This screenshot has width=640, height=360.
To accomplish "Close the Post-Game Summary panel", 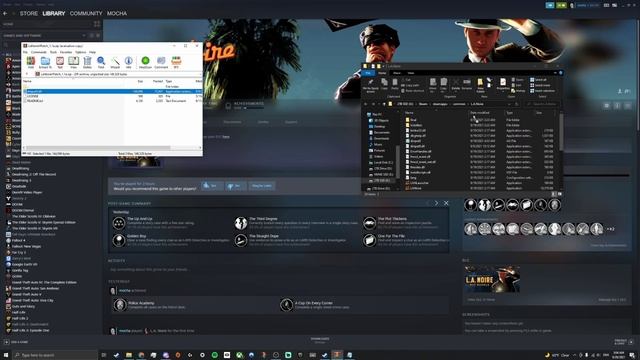I will (446, 203).
